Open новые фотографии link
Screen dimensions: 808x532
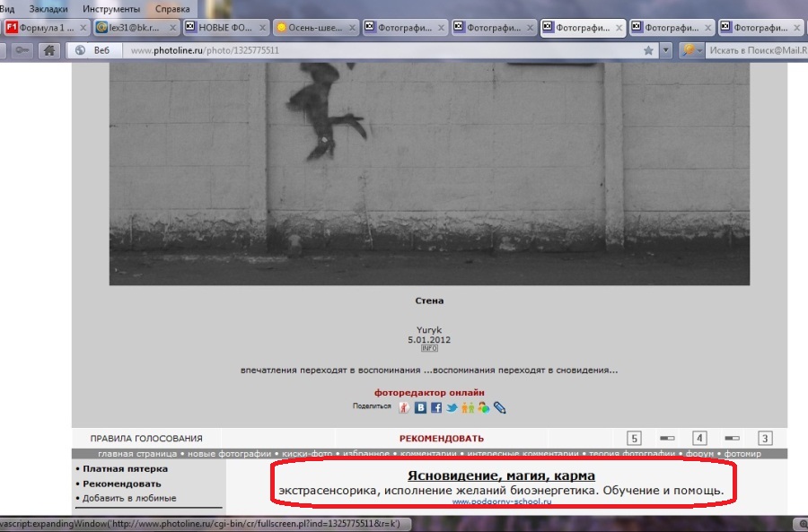(x=229, y=454)
